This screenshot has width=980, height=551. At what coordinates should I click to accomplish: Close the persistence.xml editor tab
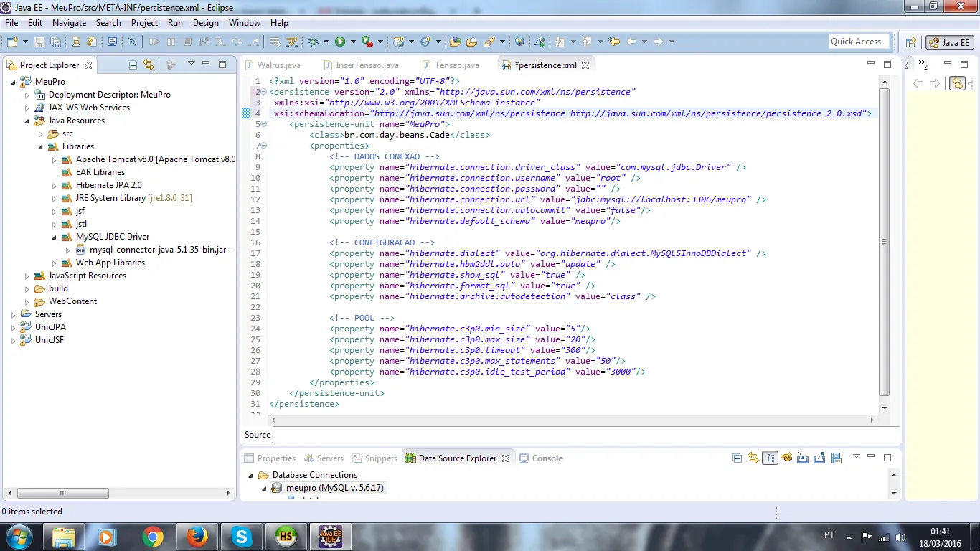585,65
